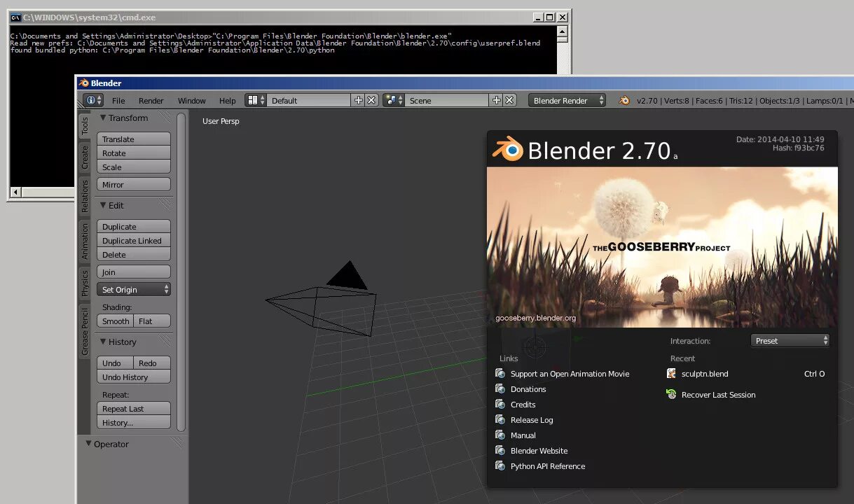This screenshot has width=854, height=504.
Task: Open the Window menu
Action: [192, 101]
